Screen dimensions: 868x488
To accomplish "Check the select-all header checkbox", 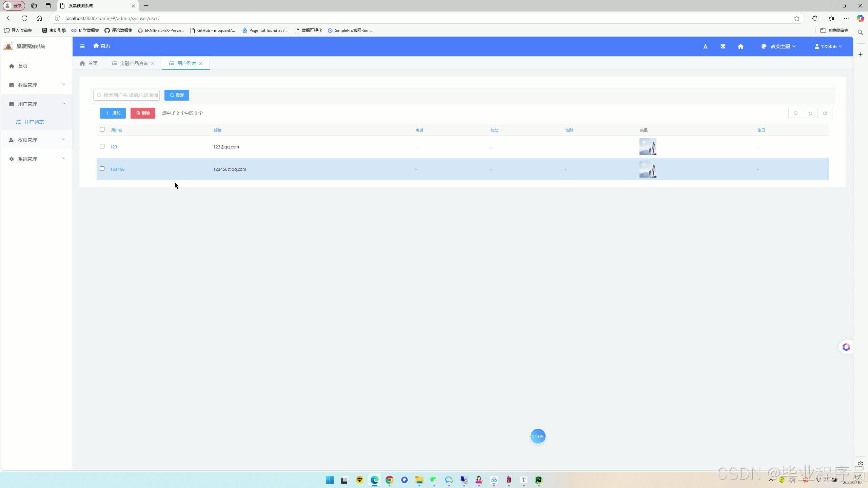I will [102, 129].
